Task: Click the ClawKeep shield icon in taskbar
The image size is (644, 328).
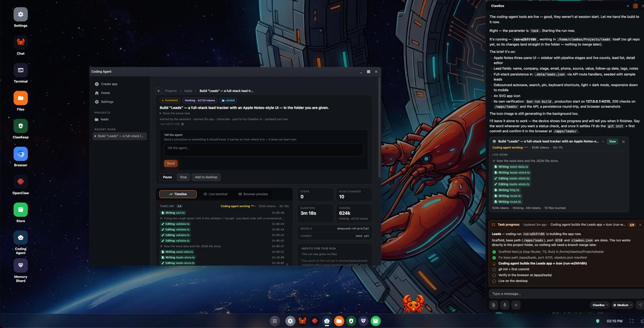Action: click(351, 321)
